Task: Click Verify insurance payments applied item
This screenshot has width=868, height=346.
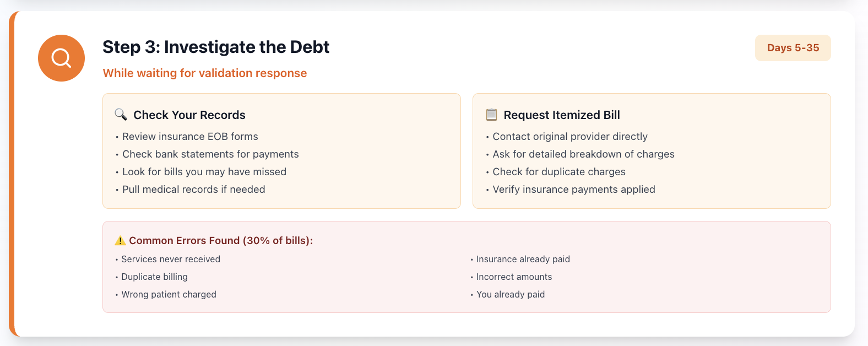Action: coord(574,190)
